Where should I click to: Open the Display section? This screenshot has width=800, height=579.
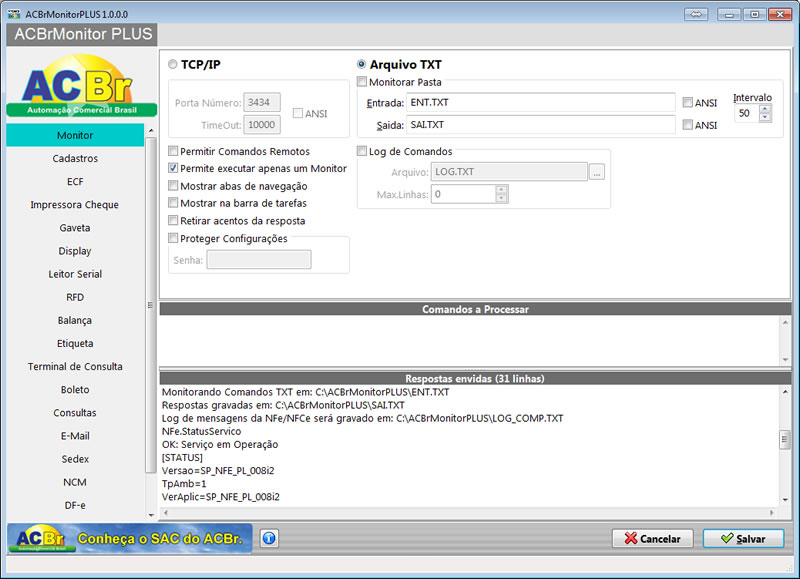click(x=75, y=251)
